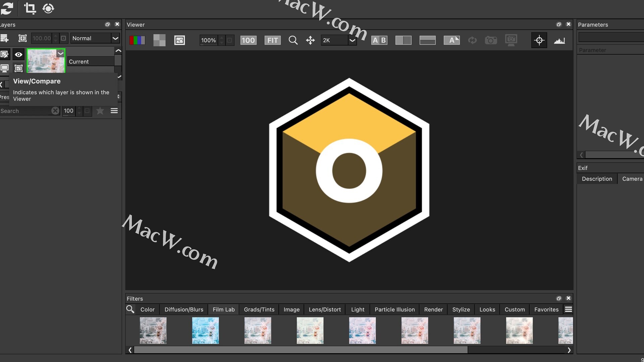Select the magnifier Zoom tool
The width and height of the screenshot is (644, 362).
tap(293, 40)
